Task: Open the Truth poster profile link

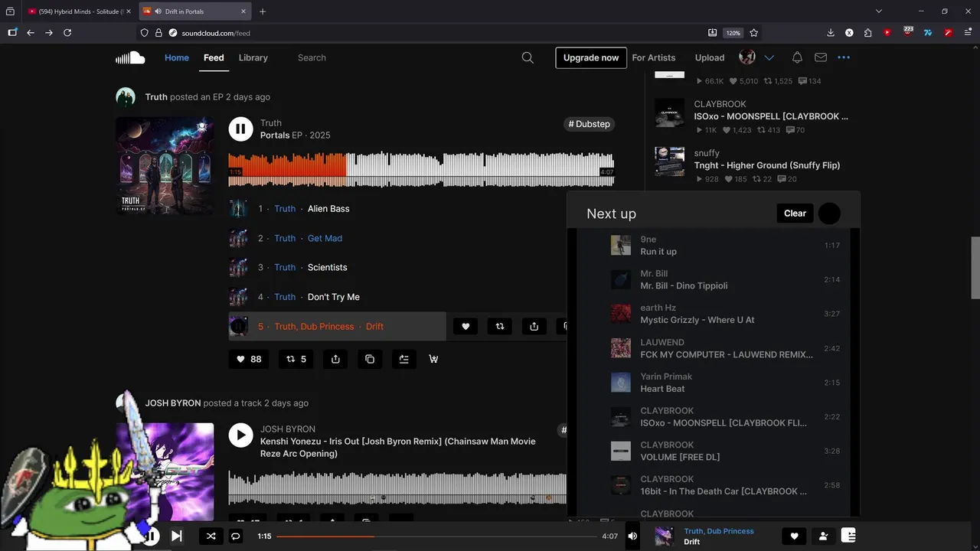Action: click(156, 97)
